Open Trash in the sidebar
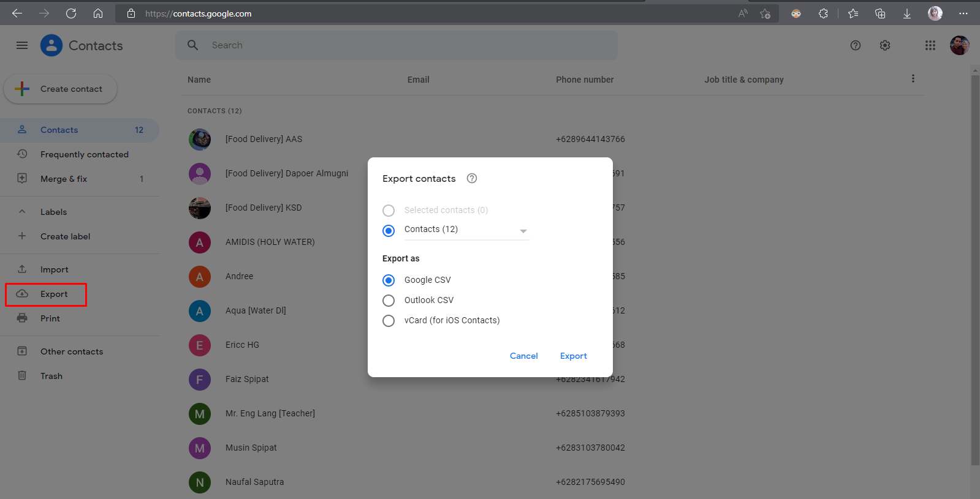Screen dimensions: 980x499 [x=80, y=376]
